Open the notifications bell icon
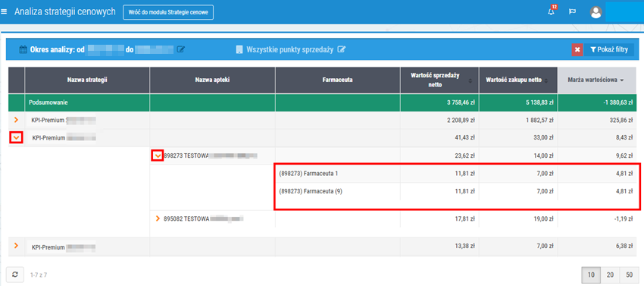The width and height of the screenshot is (644, 286). (551, 11)
